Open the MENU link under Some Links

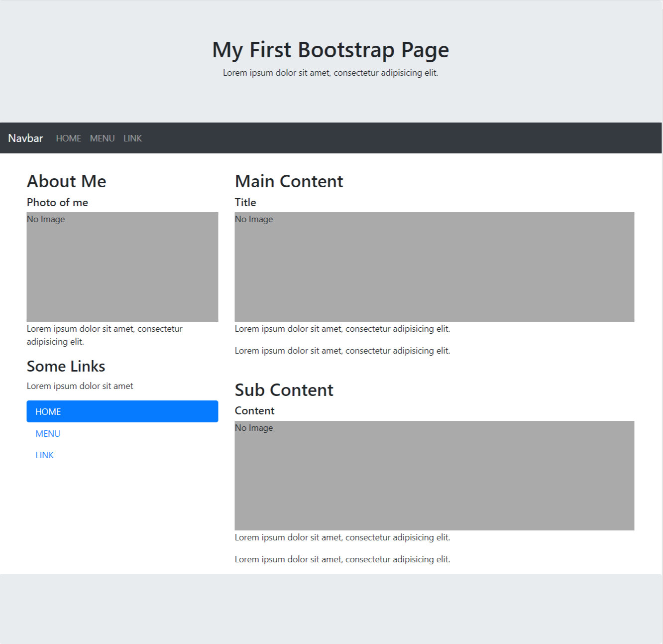(48, 434)
